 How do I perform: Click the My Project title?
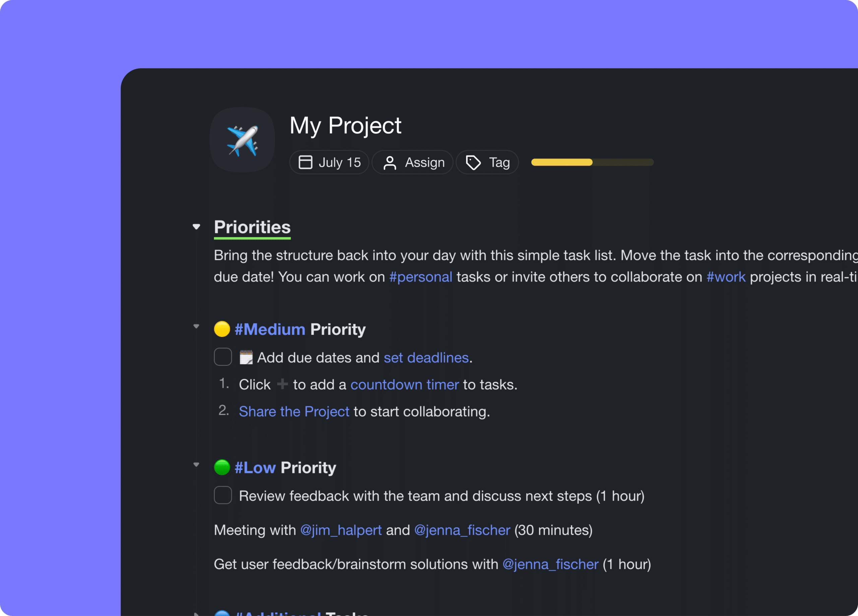pyautogui.click(x=345, y=126)
